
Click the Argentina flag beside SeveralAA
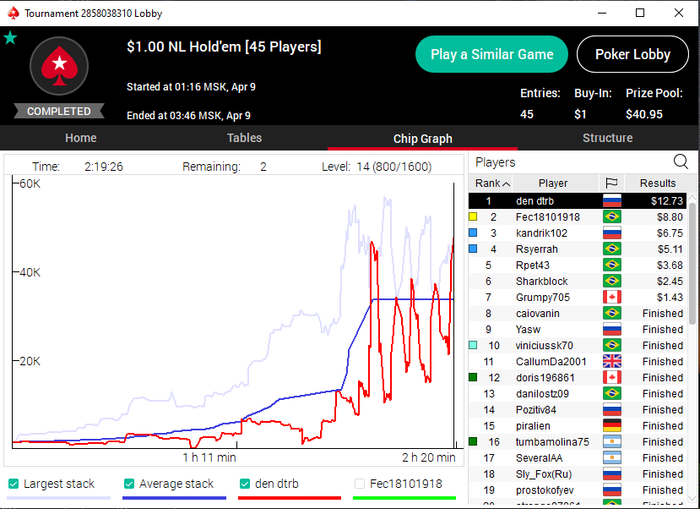click(612, 458)
